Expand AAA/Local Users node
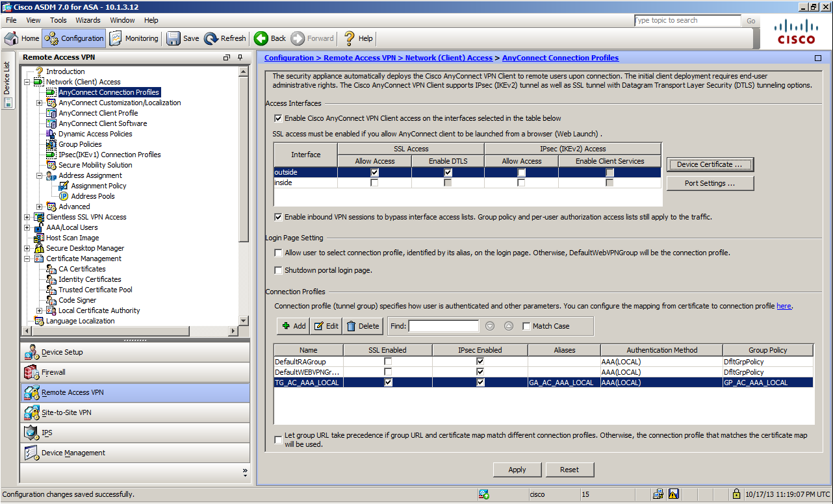 coord(27,227)
